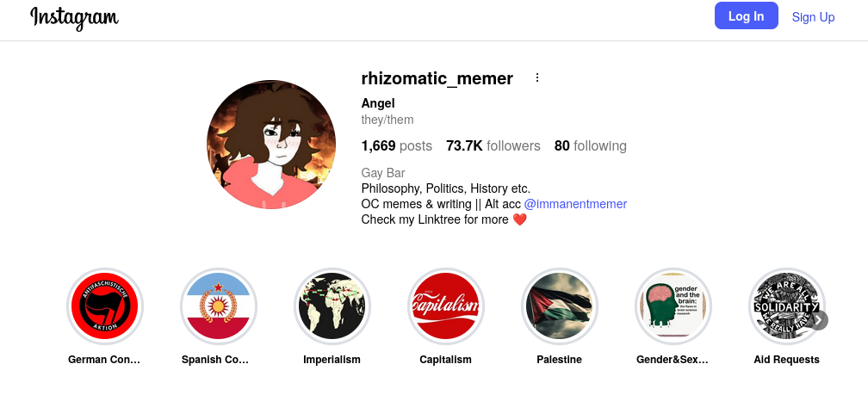View the 73.7K followers list
The height and width of the screenshot is (395, 868).
493,146
